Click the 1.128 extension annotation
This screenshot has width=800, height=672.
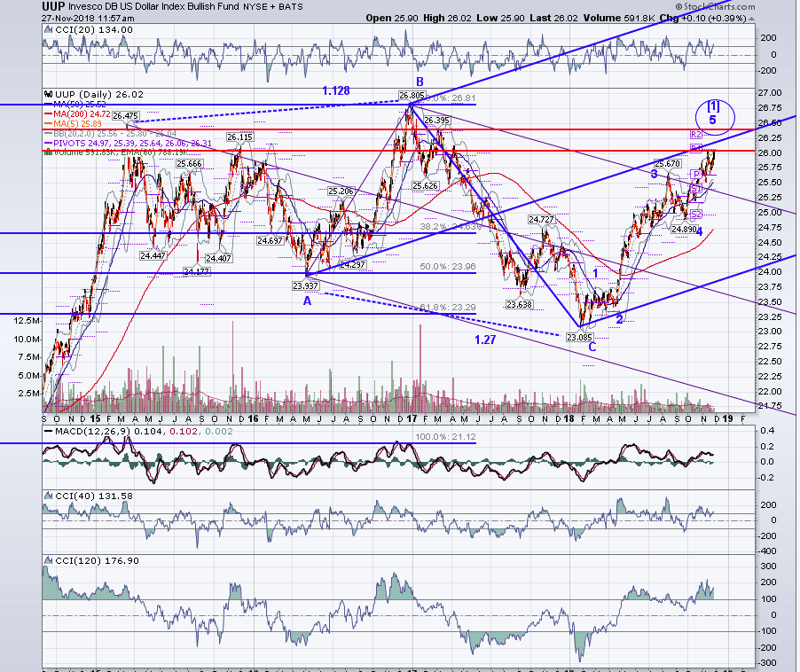point(336,90)
